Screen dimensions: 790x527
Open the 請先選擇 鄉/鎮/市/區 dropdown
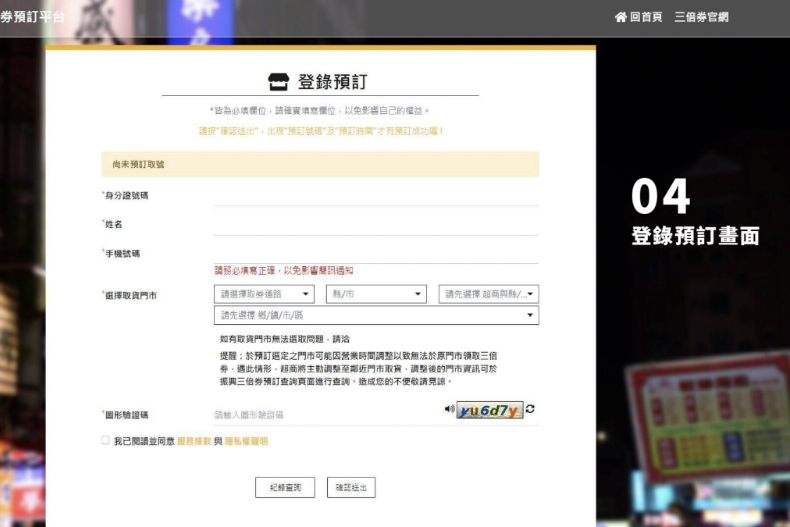(376, 315)
